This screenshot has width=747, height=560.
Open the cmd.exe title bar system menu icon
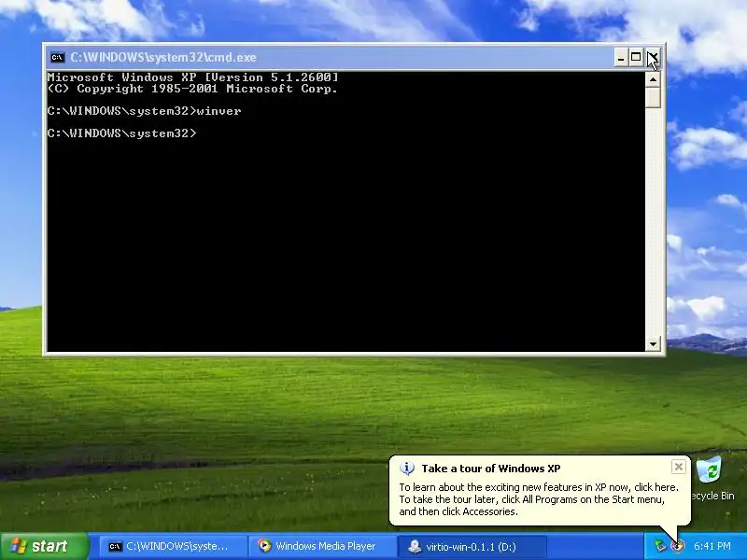click(x=57, y=58)
